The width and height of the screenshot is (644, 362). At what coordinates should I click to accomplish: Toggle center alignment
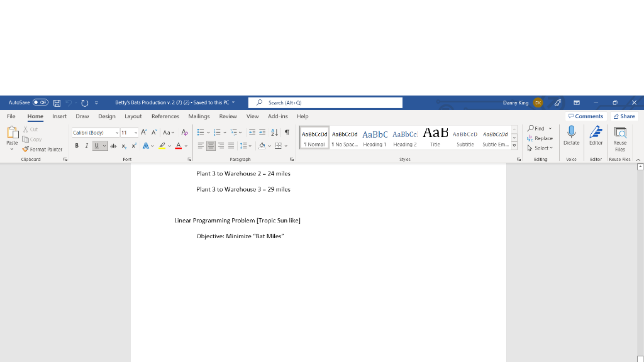(x=211, y=146)
